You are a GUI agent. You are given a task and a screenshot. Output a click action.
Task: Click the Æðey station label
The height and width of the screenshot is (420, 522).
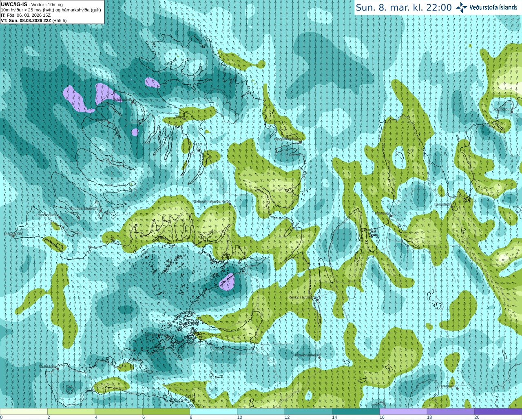tap(180, 117)
